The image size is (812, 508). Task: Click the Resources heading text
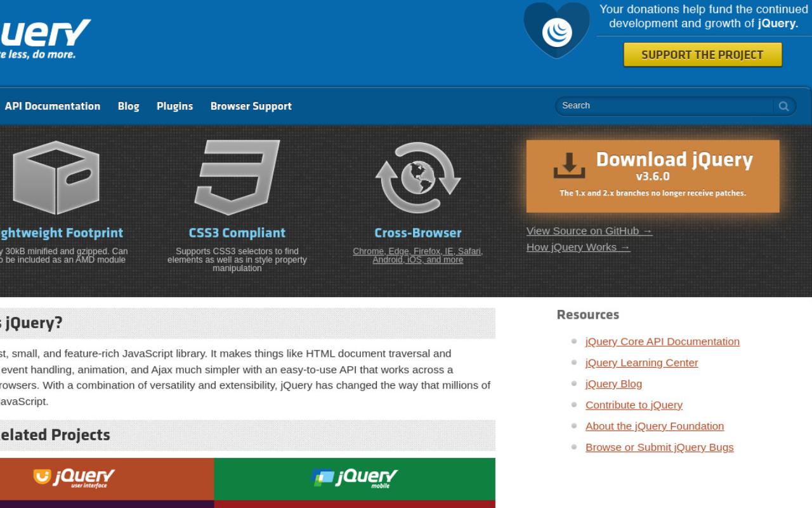[588, 315]
